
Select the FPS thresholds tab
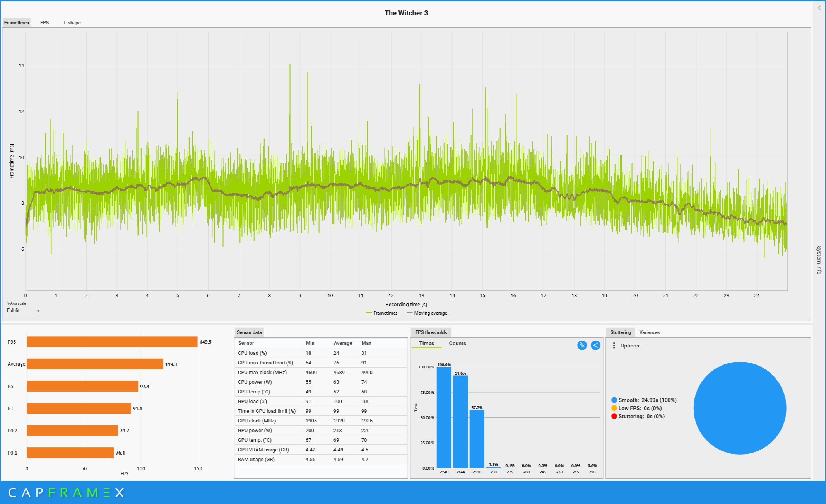point(431,332)
